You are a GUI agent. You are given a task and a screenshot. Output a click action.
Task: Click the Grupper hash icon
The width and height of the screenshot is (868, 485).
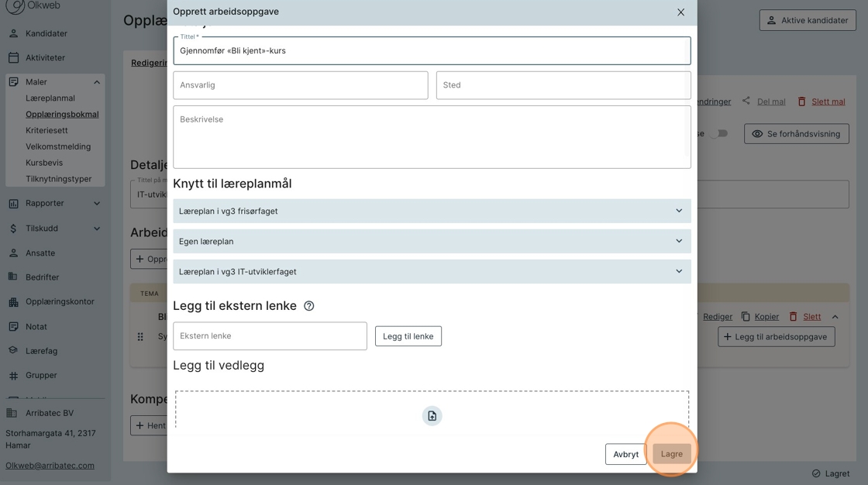pyautogui.click(x=14, y=376)
